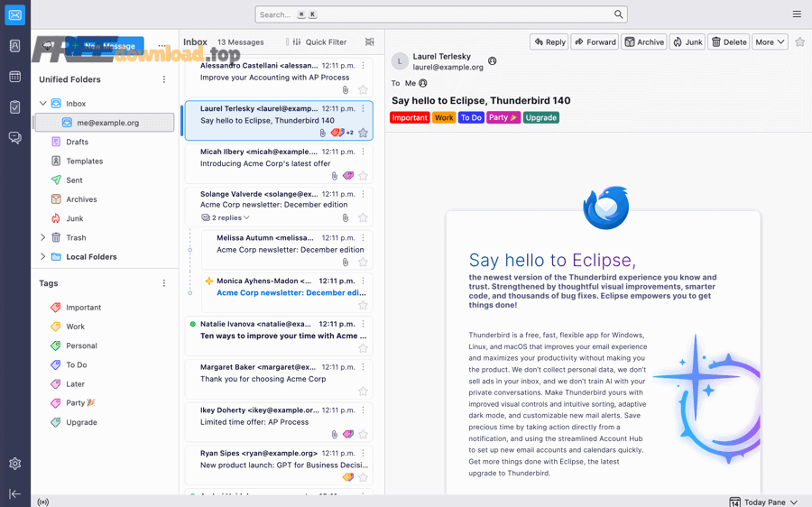Click the Reply button

coord(549,41)
